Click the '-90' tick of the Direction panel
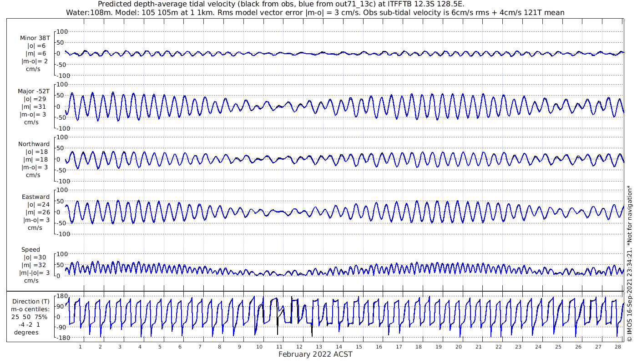 pos(62,328)
